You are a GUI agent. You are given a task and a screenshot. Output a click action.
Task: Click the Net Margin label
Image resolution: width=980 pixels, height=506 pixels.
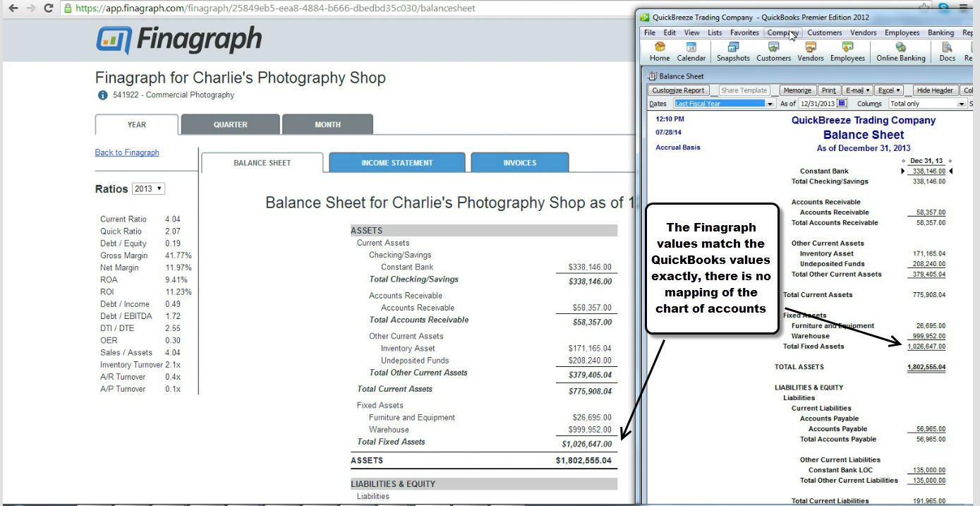pyautogui.click(x=119, y=267)
